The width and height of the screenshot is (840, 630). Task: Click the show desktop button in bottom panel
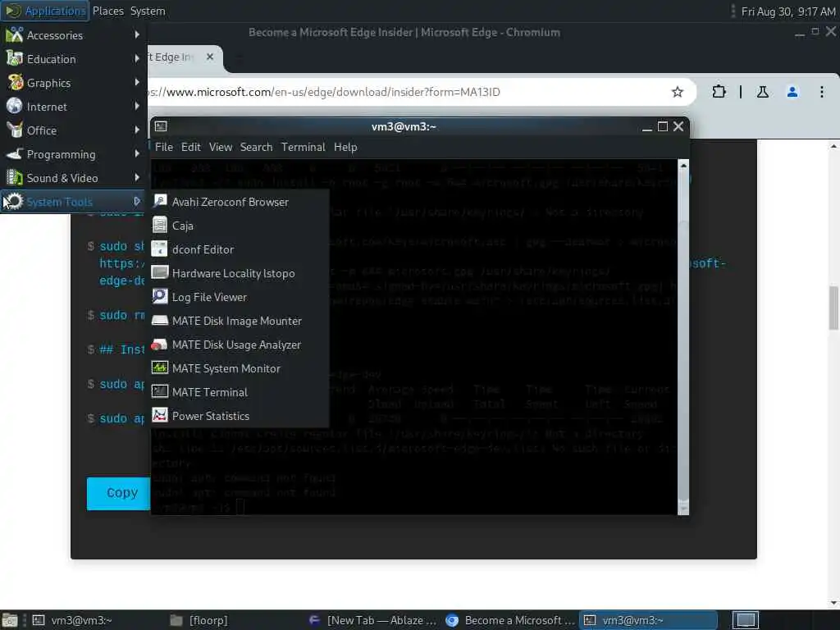[x=10, y=620]
